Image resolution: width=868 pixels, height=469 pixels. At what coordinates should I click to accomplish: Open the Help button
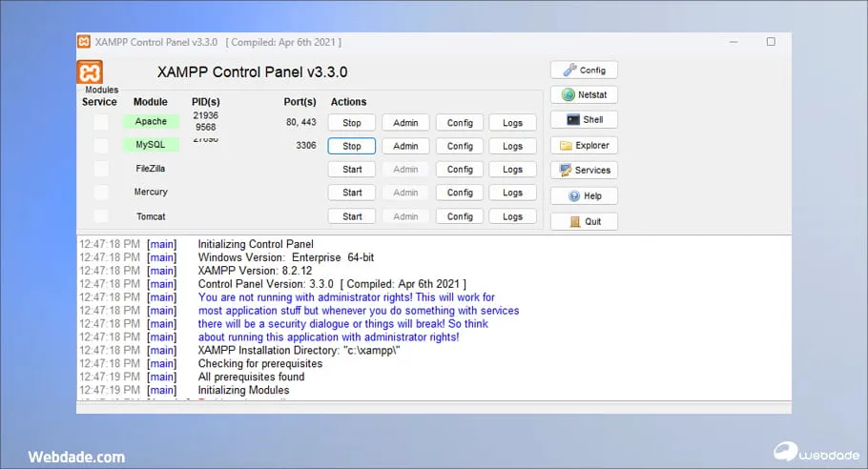(x=584, y=195)
